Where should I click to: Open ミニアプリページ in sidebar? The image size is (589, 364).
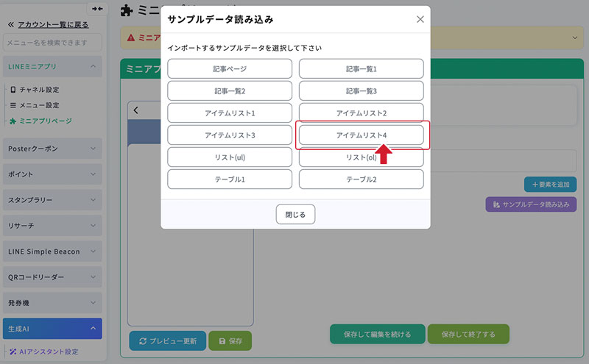[45, 121]
